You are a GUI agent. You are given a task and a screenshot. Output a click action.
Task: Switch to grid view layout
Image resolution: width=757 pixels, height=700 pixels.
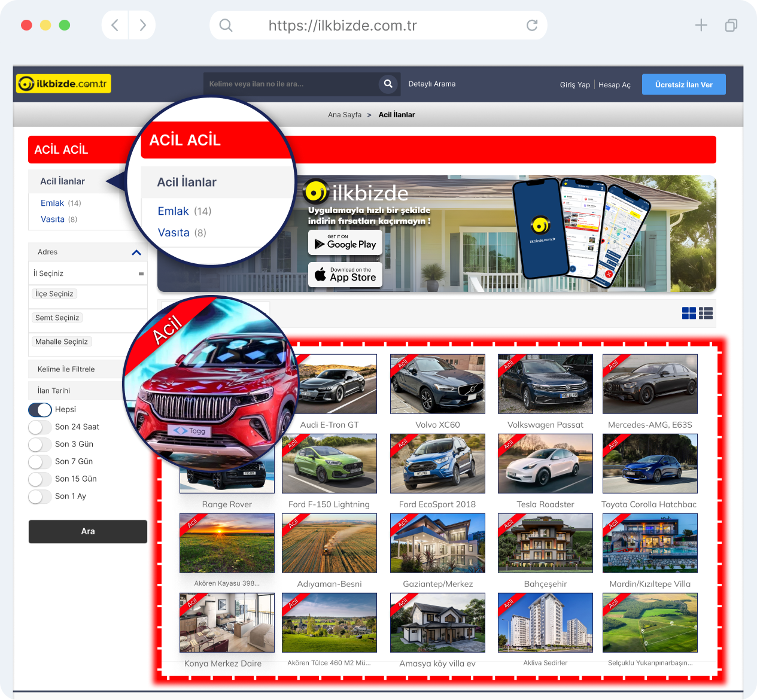coord(689,313)
